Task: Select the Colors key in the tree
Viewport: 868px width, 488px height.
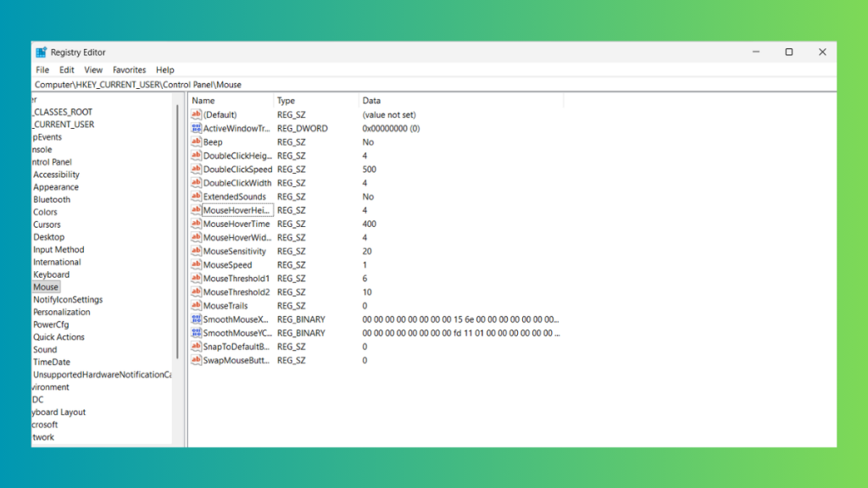Action: point(45,212)
